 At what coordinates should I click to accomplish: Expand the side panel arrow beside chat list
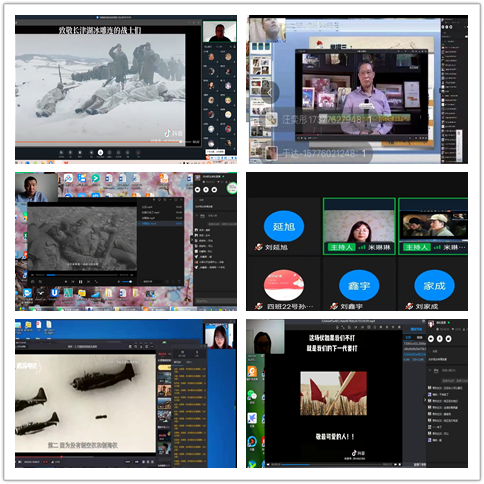point(425,399)
